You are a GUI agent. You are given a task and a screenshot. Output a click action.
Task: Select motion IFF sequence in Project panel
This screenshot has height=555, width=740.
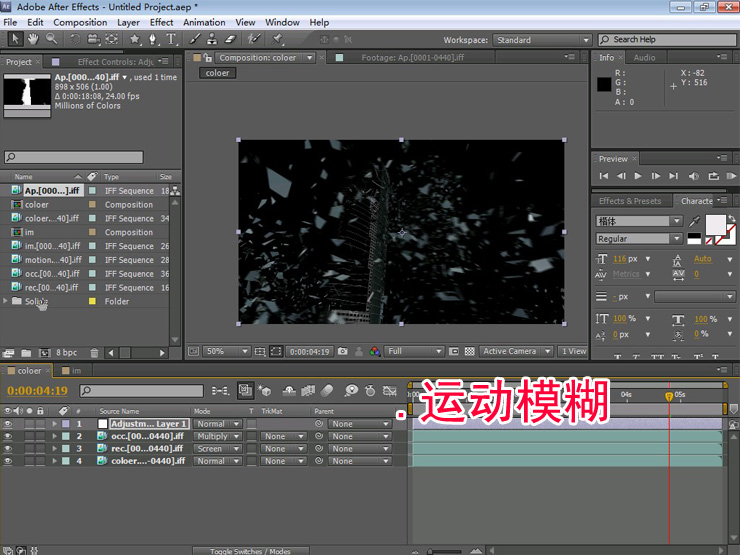pyautogui.click(x=52, y=260)
